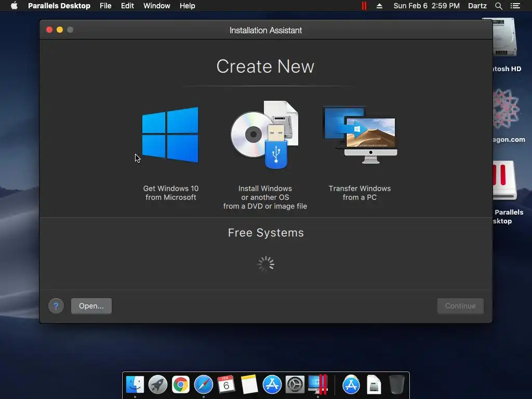The width and height of the screenshot is (532, 399).
Task: Open the Edit menu
Action: coord(127,6)
